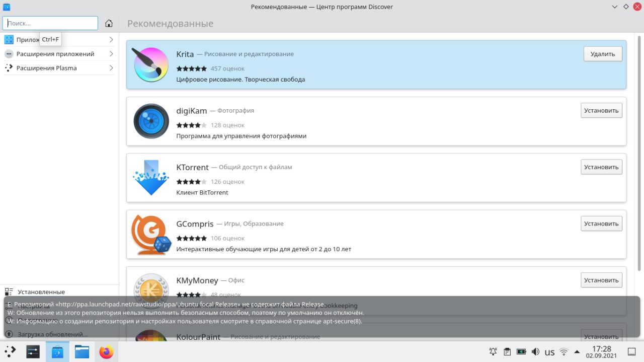Click the digiKam camera lens icon
Viewport: 644px width, 362px height.
pyautogui.click(x=151, y=121)
